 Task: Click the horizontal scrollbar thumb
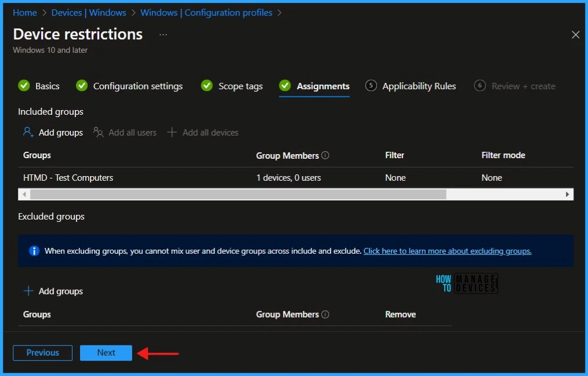[x=238, y=194]
